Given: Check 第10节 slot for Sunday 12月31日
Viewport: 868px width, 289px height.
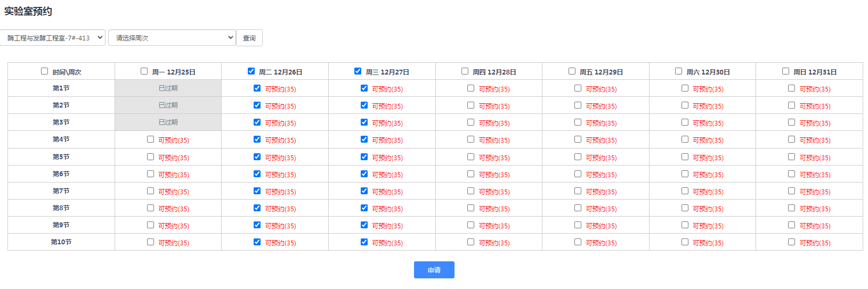Looking at the screenshot, I should click(x=791, y=242).
